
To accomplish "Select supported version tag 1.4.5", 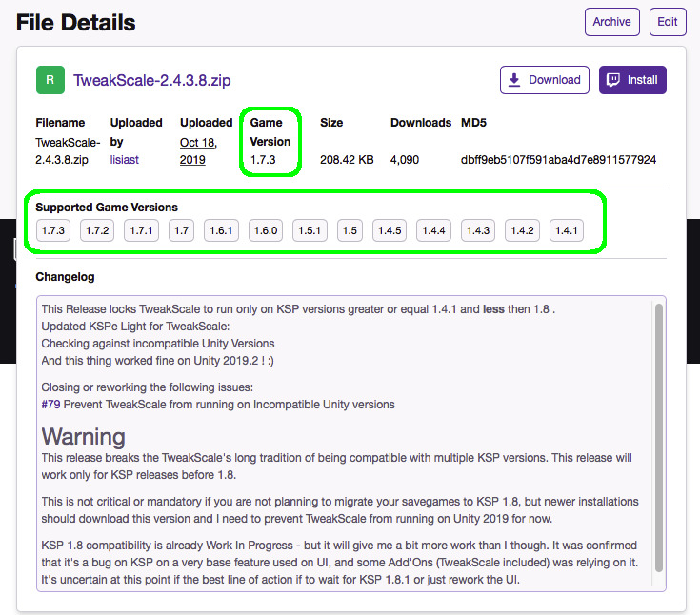I will click(x=390, y=230).
